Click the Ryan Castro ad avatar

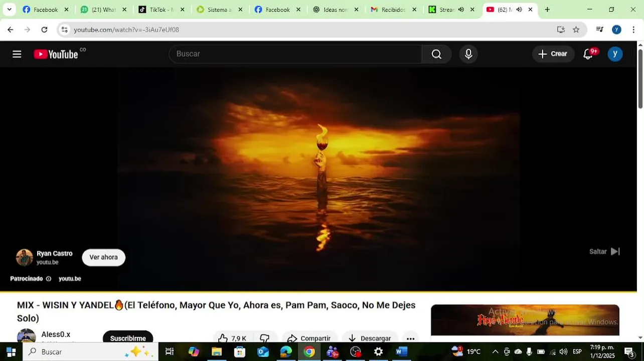24,258
